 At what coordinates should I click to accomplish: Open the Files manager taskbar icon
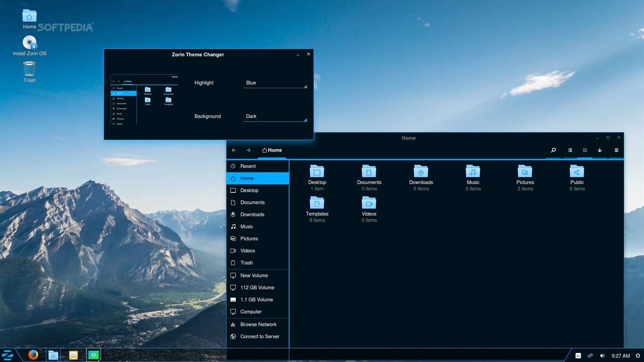53,355
